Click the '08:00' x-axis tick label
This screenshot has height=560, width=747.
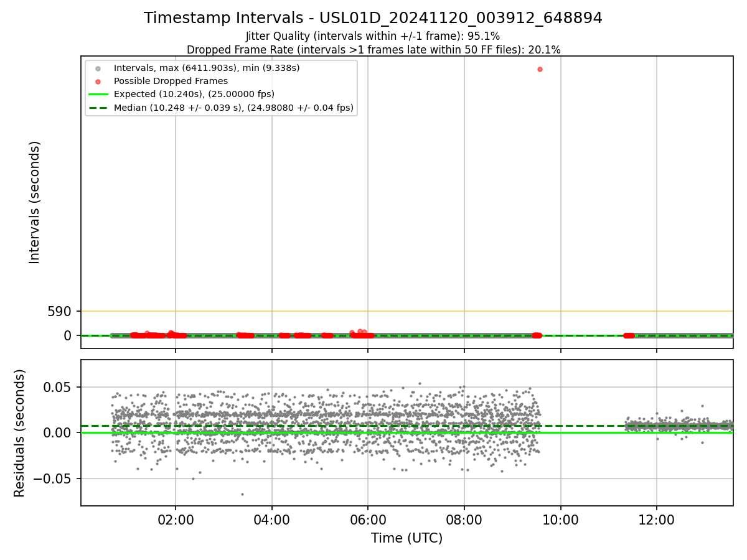point(464,520)
